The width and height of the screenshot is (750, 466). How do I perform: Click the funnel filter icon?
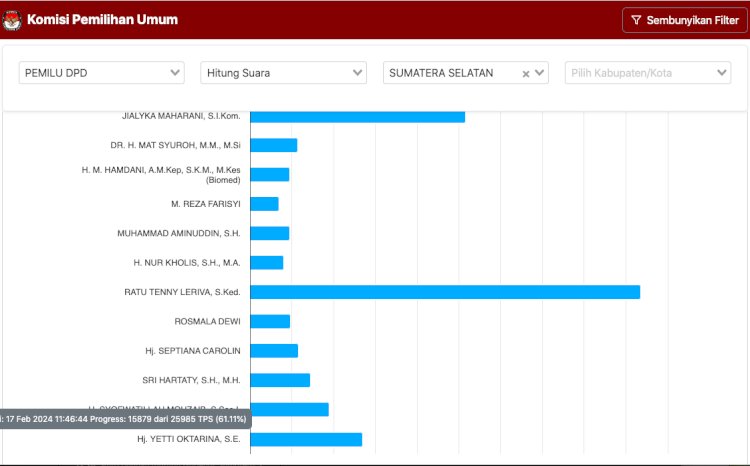click(x=636, y=20)
